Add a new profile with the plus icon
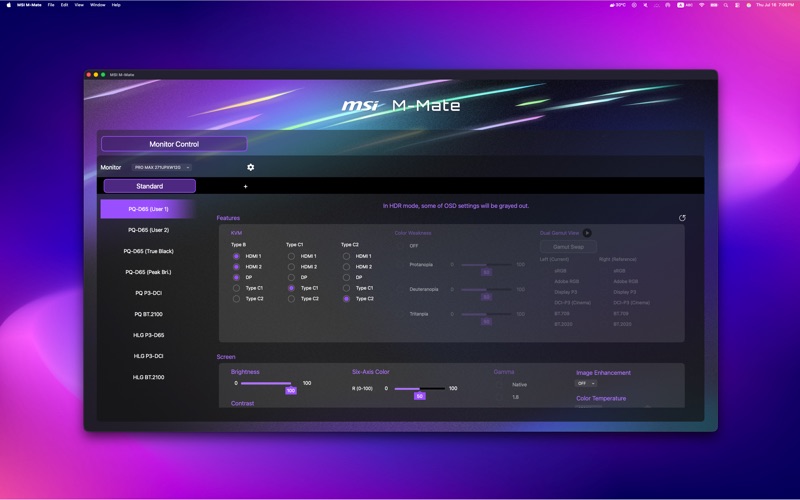 coord(245,186)
